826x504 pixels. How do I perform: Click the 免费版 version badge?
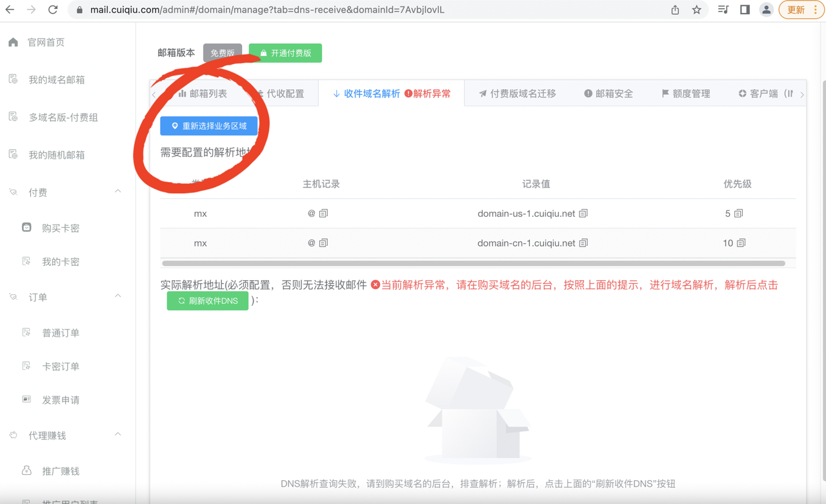(x=223, y=53)
